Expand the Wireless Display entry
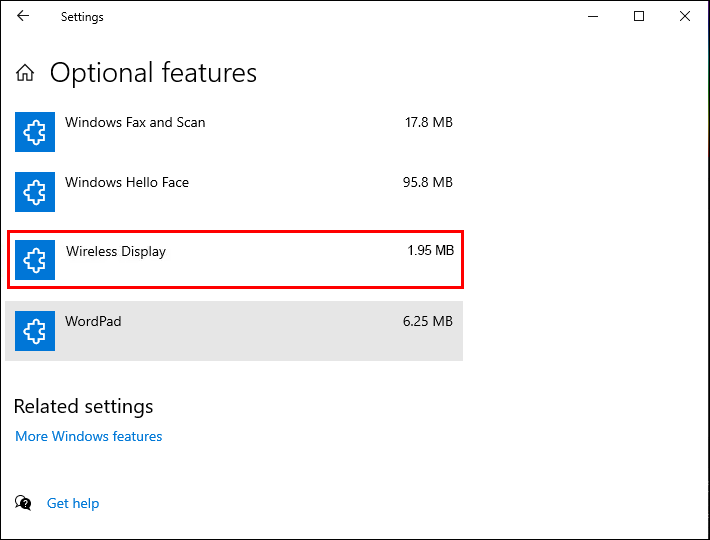This screenshot has height=540, width=710. coord(116,251)
